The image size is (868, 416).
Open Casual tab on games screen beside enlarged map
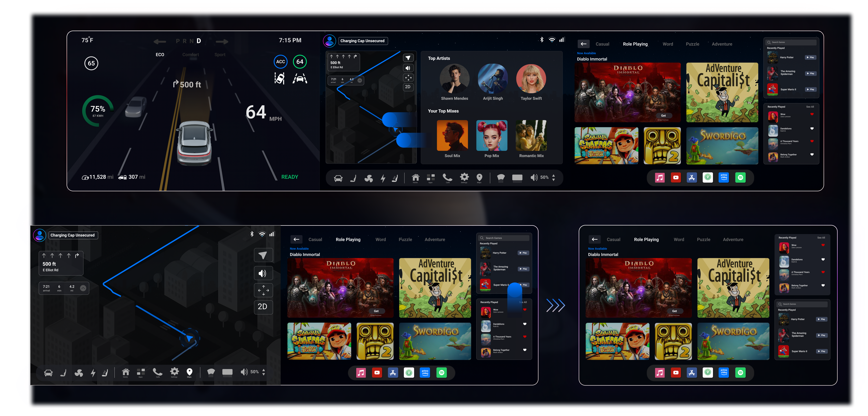tap(315, 240)
